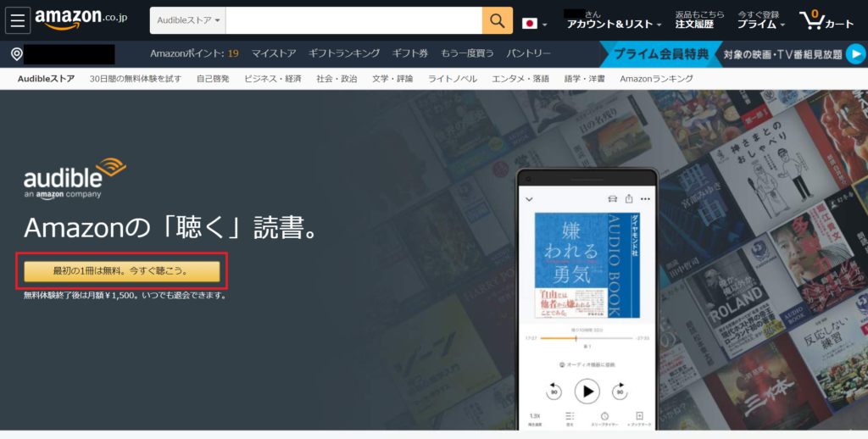This screenshot has width=868, height=439.
Task: Open 30日間の無料体験を試す
Action: (x=136, y=79)
